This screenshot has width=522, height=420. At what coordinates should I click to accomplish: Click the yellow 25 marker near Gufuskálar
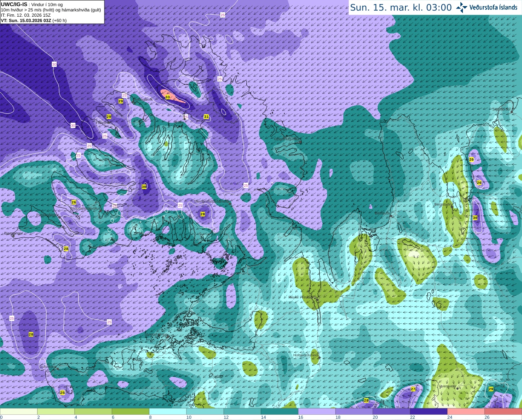(x=62, y=393)
